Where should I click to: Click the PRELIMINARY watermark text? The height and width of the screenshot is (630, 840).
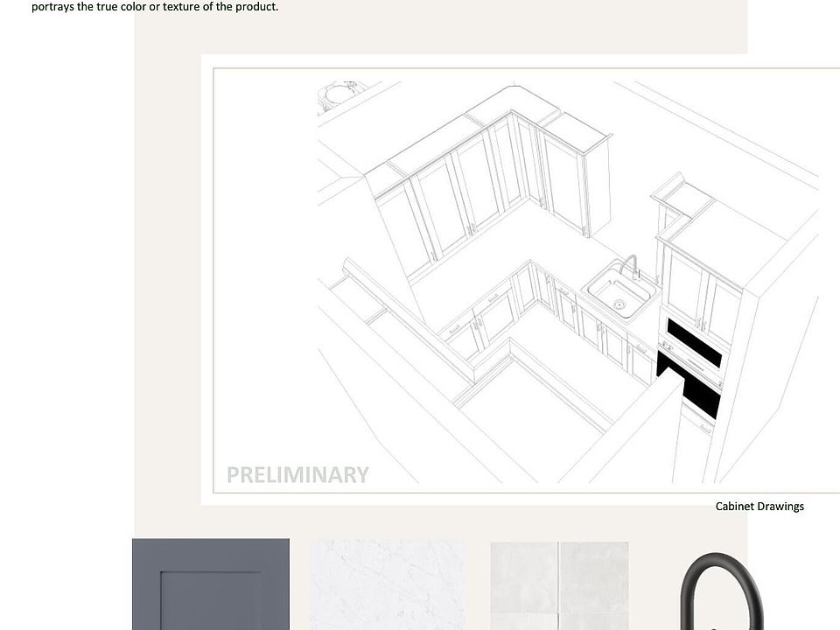[x=297, y=475]
